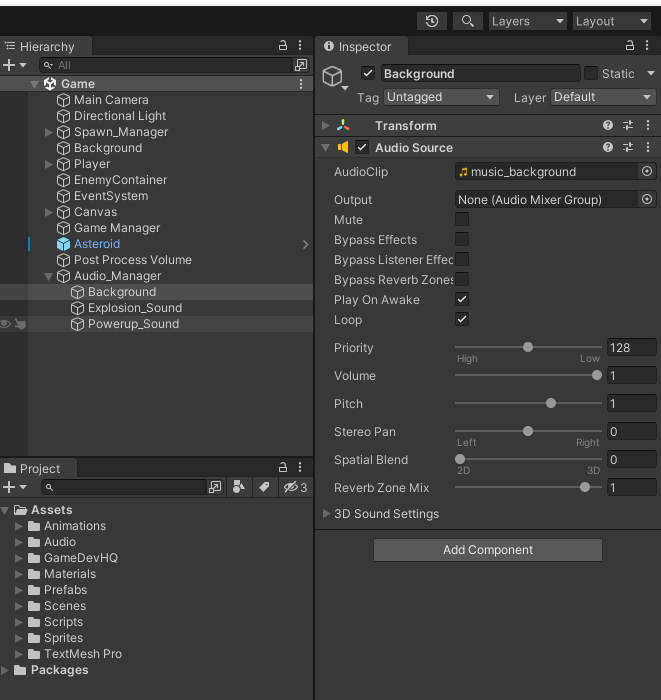Click the Hierarchy search field
Screen dimensions: 661x700
[x=166, y=65]
